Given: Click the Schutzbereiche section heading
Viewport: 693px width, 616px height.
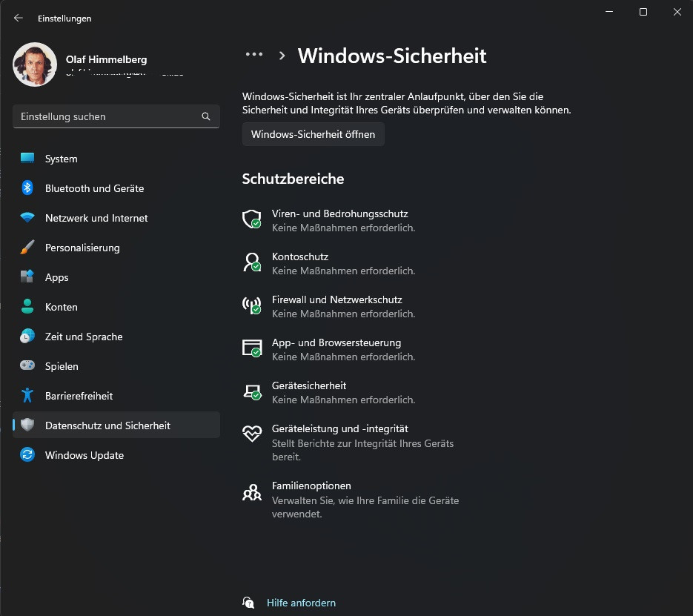Looking at the screenshot, I should tap(293, 179).
